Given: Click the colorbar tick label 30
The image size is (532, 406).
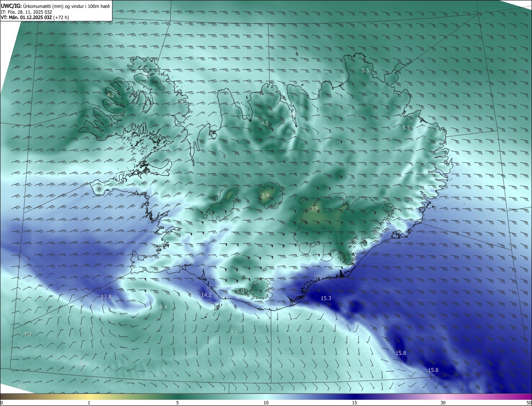Looking at the screenshot, I should tap(443, 403).
